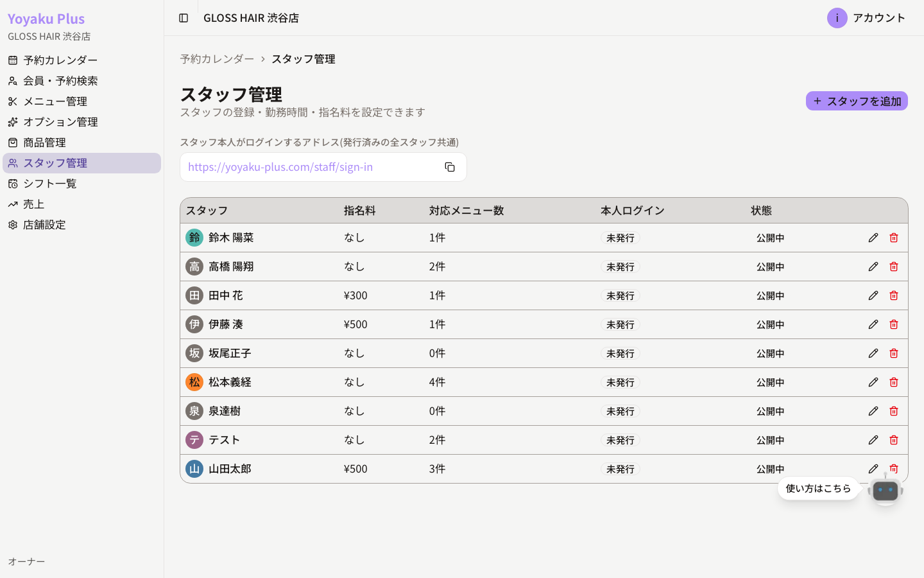The image size is (924, 578).
Task: Select スタッフ管理 in the sidebar
Action: (x=81, y=163)
